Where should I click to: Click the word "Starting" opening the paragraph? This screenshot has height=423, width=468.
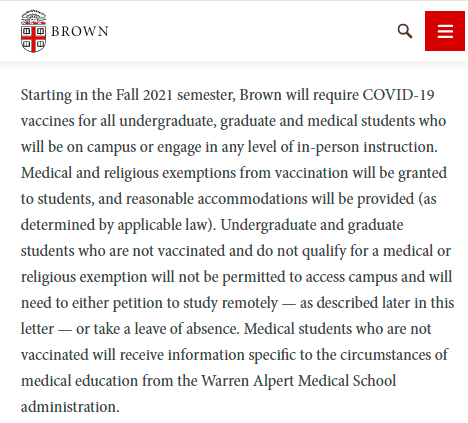pyautogui.click(x=46, y=96)
